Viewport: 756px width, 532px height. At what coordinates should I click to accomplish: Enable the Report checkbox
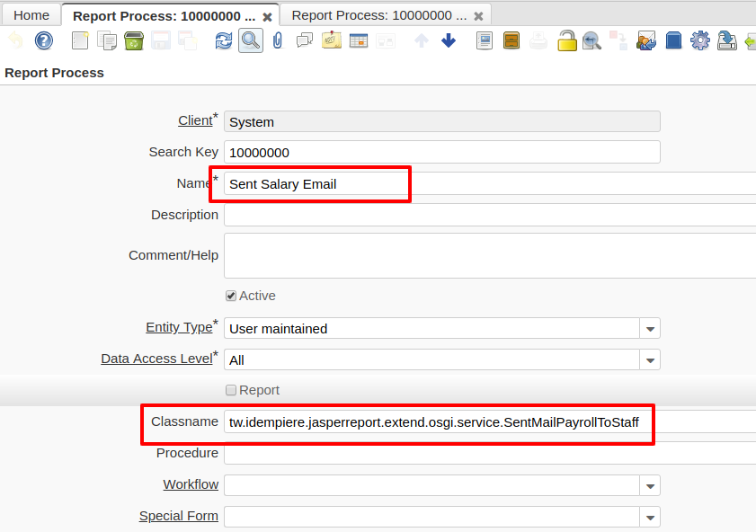[x=231, y=390]
